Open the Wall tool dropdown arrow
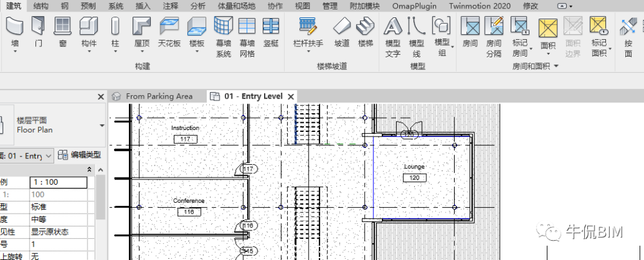Screen dimensions: 644x260 pyautogui.click(x=15, y=51)
